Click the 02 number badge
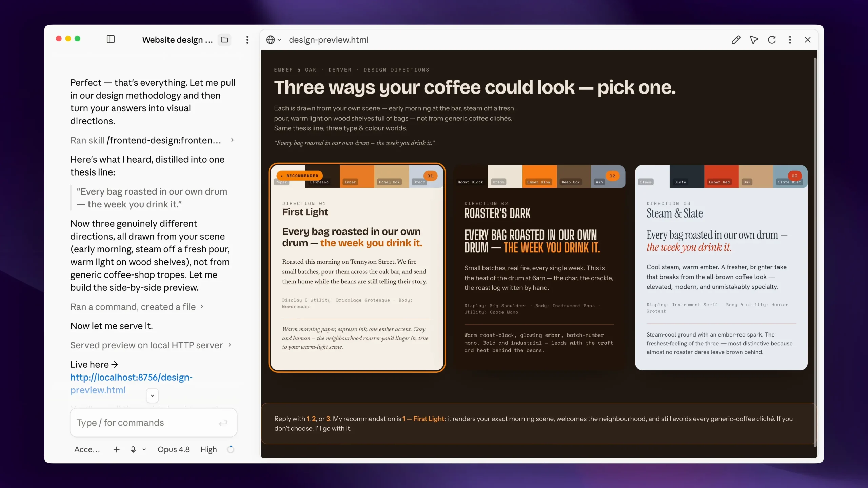This screenshot has width=868, height=488. (x=612, y=176)
